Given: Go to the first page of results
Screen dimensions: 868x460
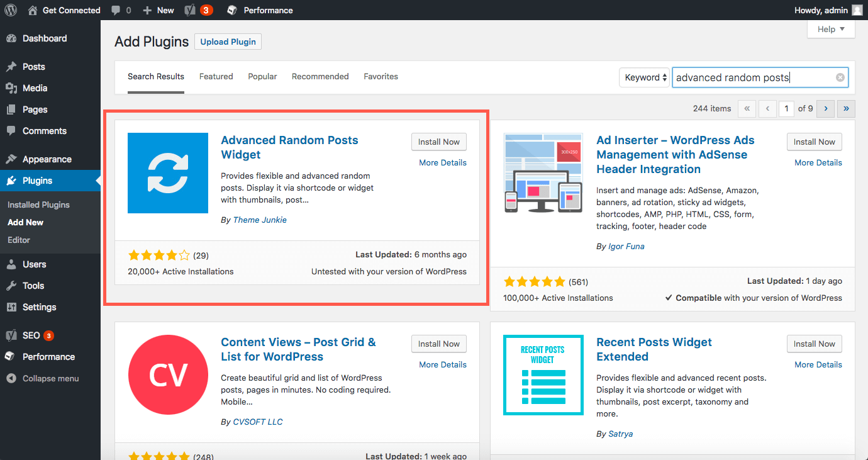Looking at the screenshot, I should tap(747, 109).
